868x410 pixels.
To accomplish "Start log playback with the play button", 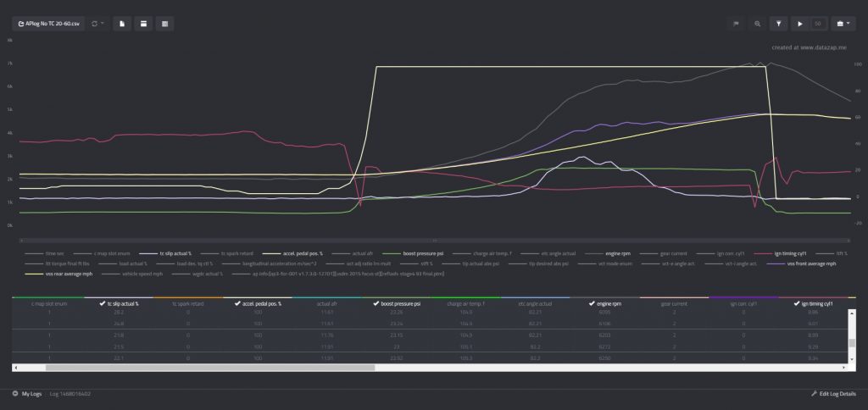I will click(800, 24).
